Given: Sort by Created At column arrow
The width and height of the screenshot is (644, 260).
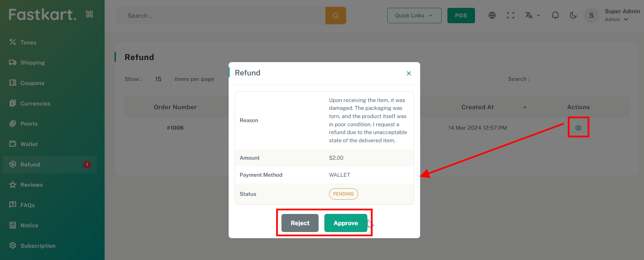Looking at the screenshot, I should pyautogui.click(x=525, y=107).
